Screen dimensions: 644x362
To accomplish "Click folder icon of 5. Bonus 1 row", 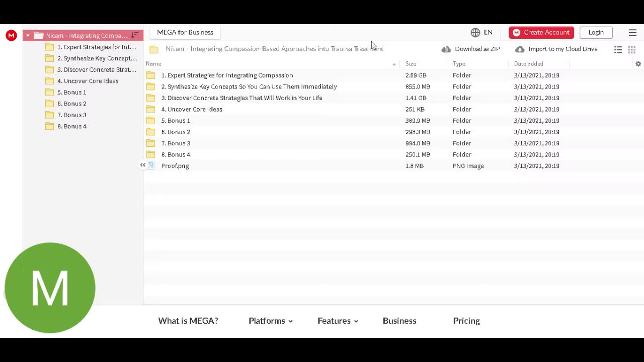I will (150, 121).
